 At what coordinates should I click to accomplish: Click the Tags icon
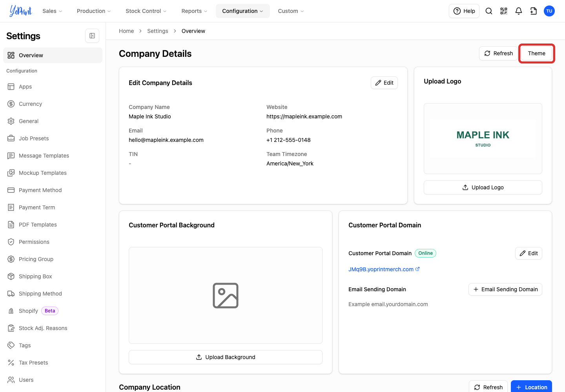click(11, 345)
